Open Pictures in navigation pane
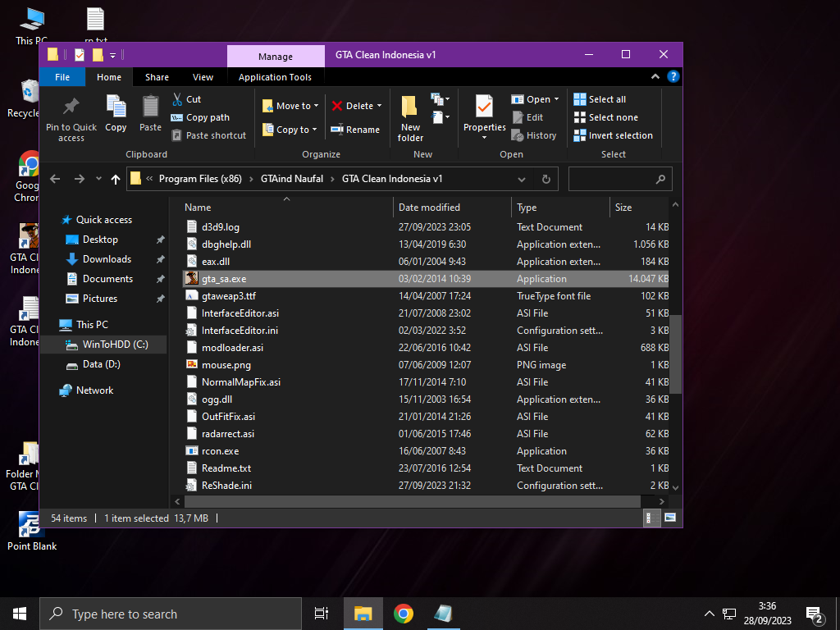This screenshot has height=630, width=840. click(x=99, y=299)
